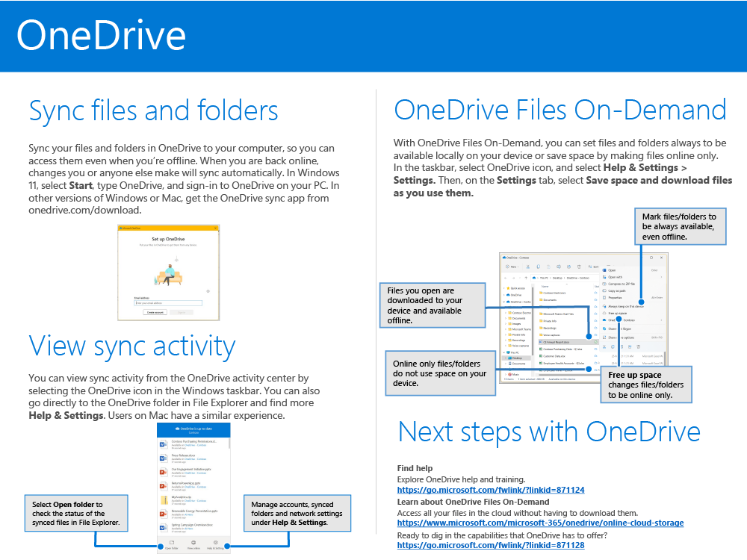Click This PC in the Explorer address breadcrumb
Image resolution: width=747 pixels, height=560 pixels.
(544, 278)
